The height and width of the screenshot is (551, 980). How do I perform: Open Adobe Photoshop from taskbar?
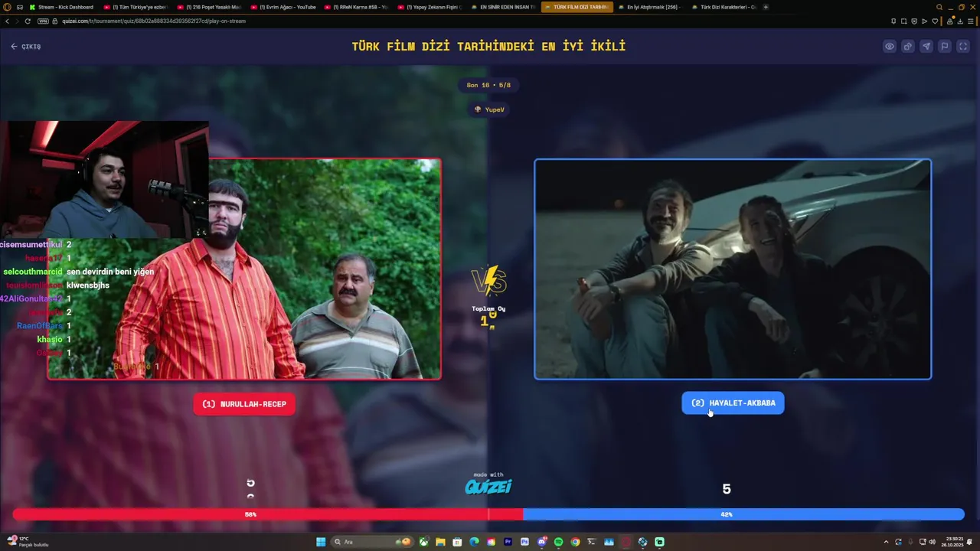coord(524,542)
